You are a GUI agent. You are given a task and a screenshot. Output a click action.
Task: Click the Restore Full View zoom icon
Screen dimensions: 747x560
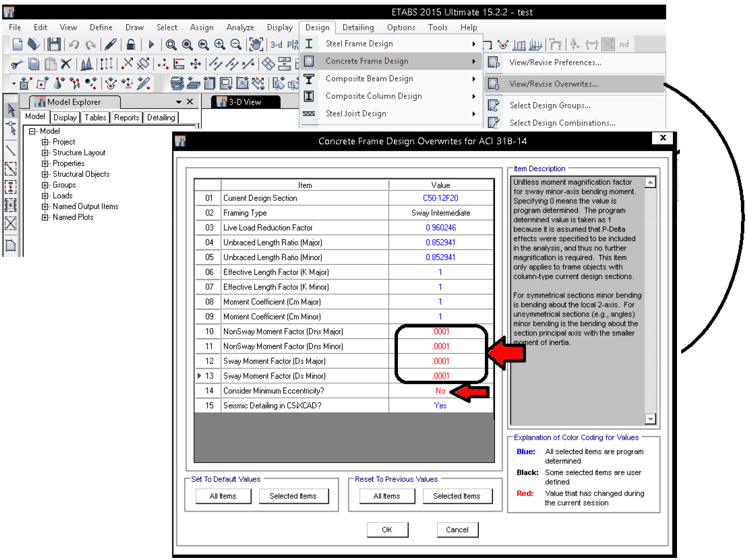pos(187,44)
